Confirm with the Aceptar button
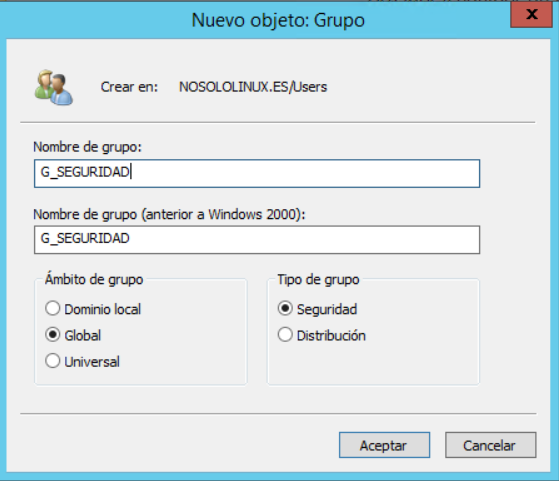 384,445
